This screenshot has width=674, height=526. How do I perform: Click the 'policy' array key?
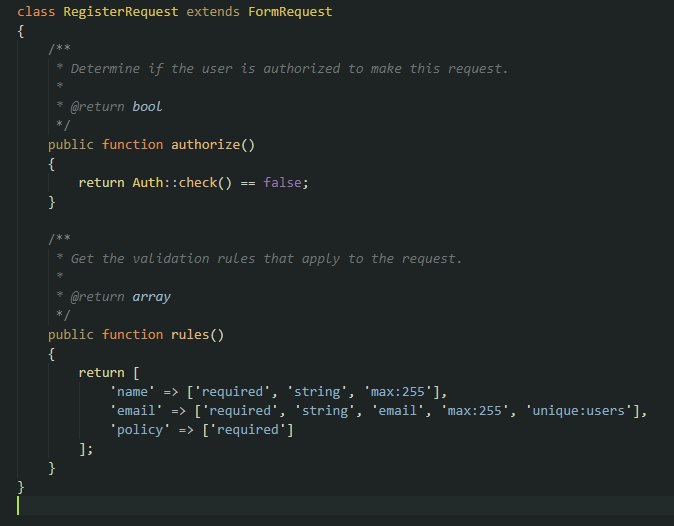click(140, 430)
